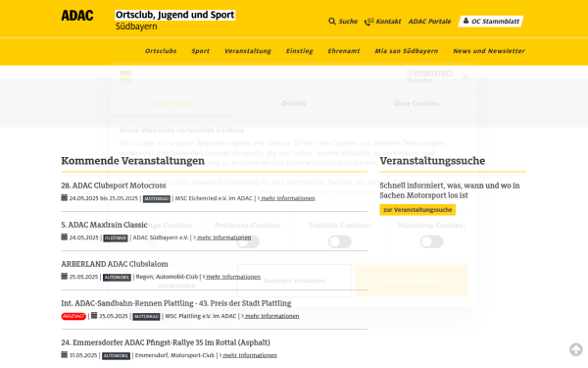Click the Regen, Automobil-Club organizer text

click(x=167, y=277)
